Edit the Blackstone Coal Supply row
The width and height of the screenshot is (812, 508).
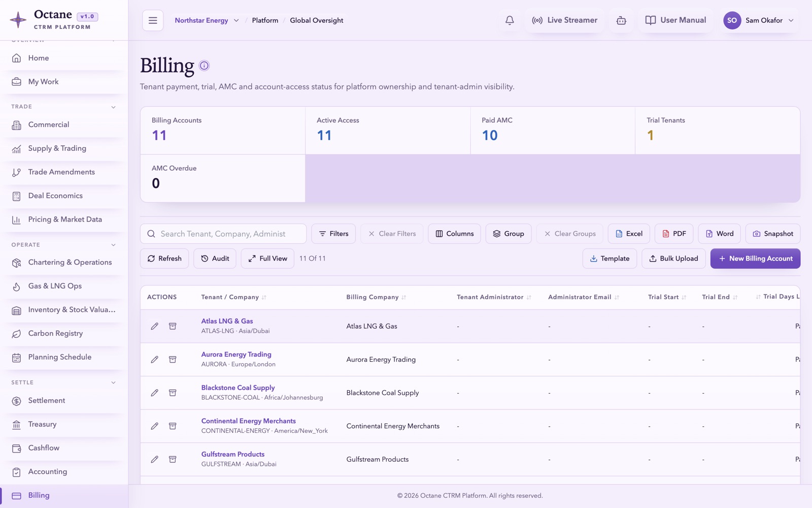coord(155,393)
